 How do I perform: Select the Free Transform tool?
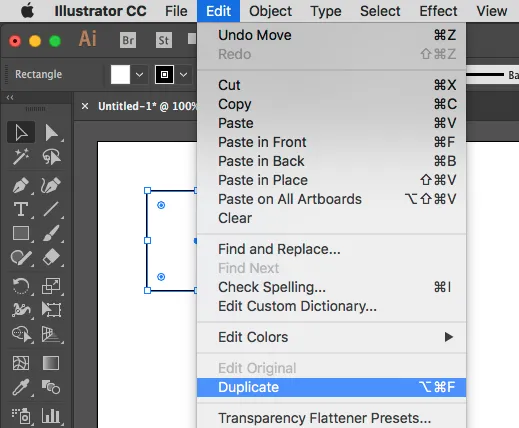pos(51,310)
